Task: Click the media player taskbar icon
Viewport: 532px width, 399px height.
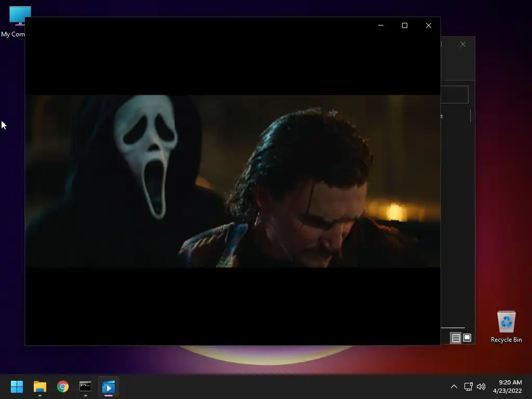Action: [109, 387]
